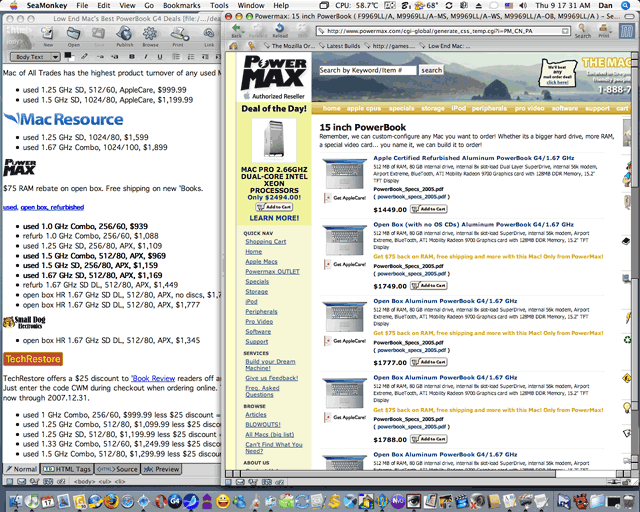Click the PowerMax search button

tap(431, 70)
